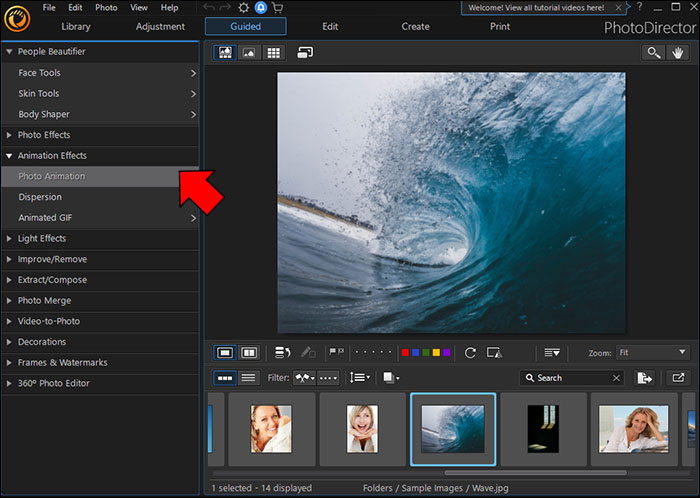The width and height of the screenshot is (700, 498).
Task: Open the viewer toolbar options dropdown
Action: click(552, 353)
